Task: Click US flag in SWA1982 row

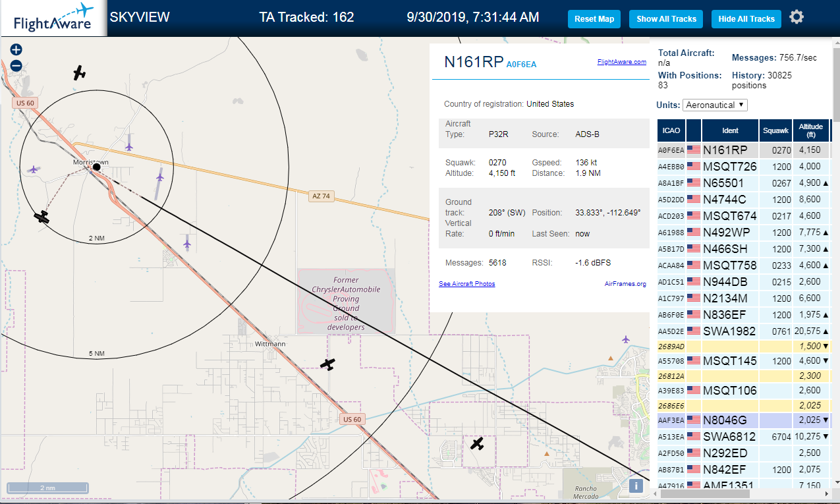Action: [x=694, y=331]
